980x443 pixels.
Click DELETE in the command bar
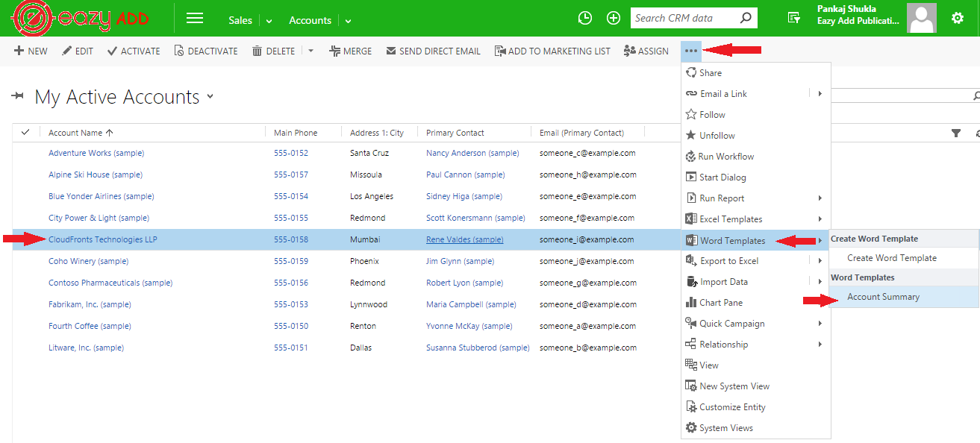coord(274,51)
